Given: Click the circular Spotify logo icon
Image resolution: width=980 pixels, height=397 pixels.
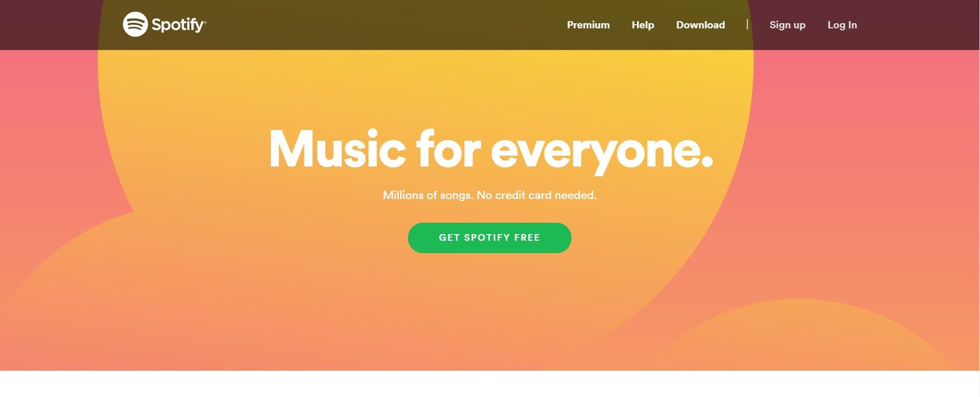Looking at the screenshot, I should (135, 25).
